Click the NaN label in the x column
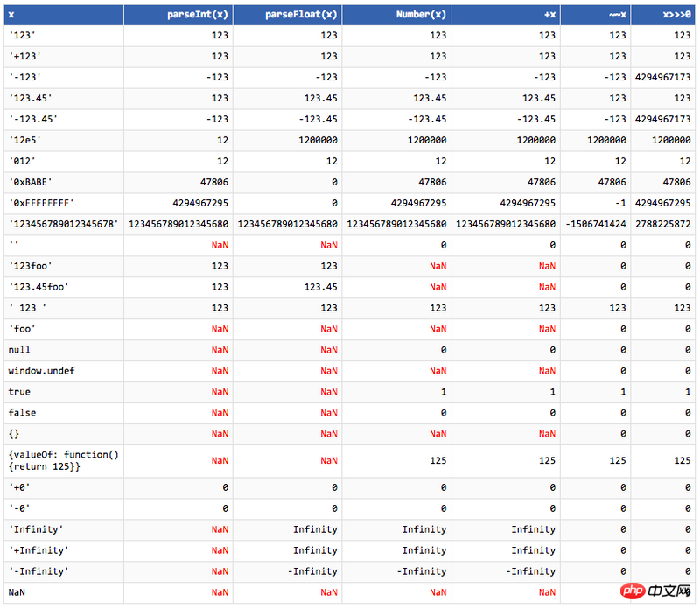Image resolution: width=700 pixels, height=608 pixels. [x=17, y=592]
